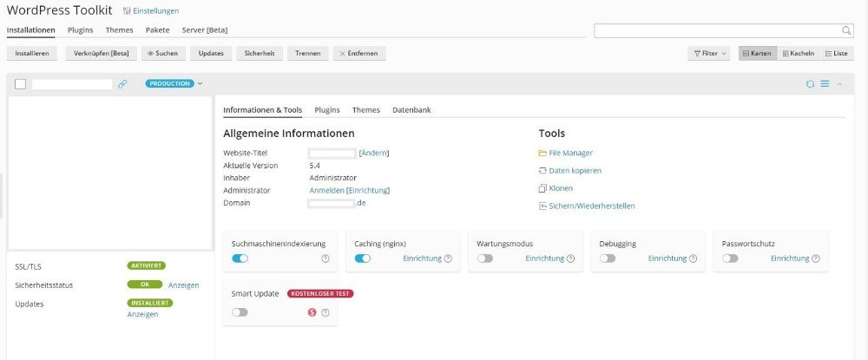This screenshot has height=360, width=868.
Task: Collapse the installation card with the chevron
Action: pos(839,84)
